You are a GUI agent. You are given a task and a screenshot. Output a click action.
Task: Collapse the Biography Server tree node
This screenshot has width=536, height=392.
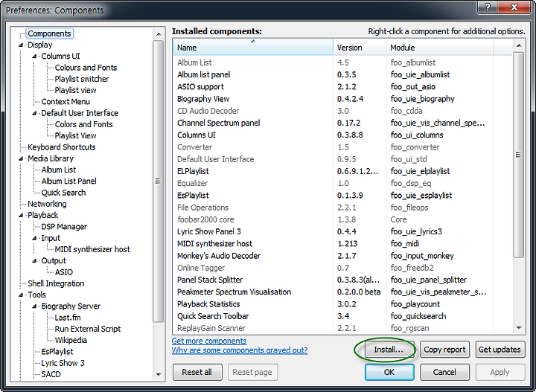[x=34, y=306]
